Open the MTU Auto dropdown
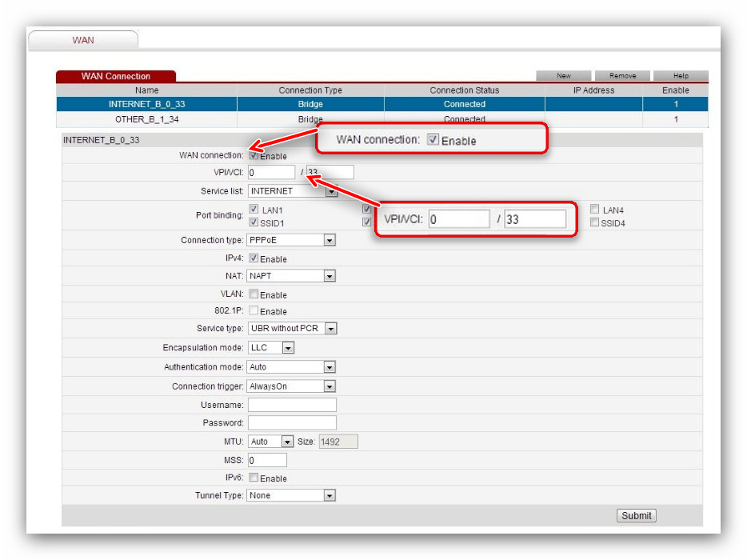 [270, 442]
